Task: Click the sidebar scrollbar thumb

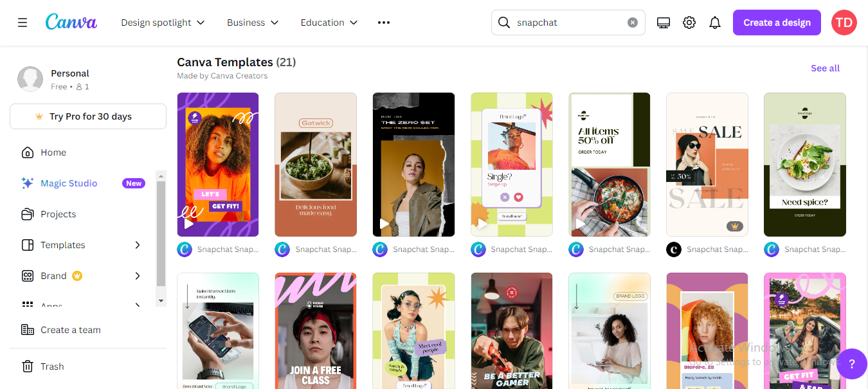Action: pos(161,233)
